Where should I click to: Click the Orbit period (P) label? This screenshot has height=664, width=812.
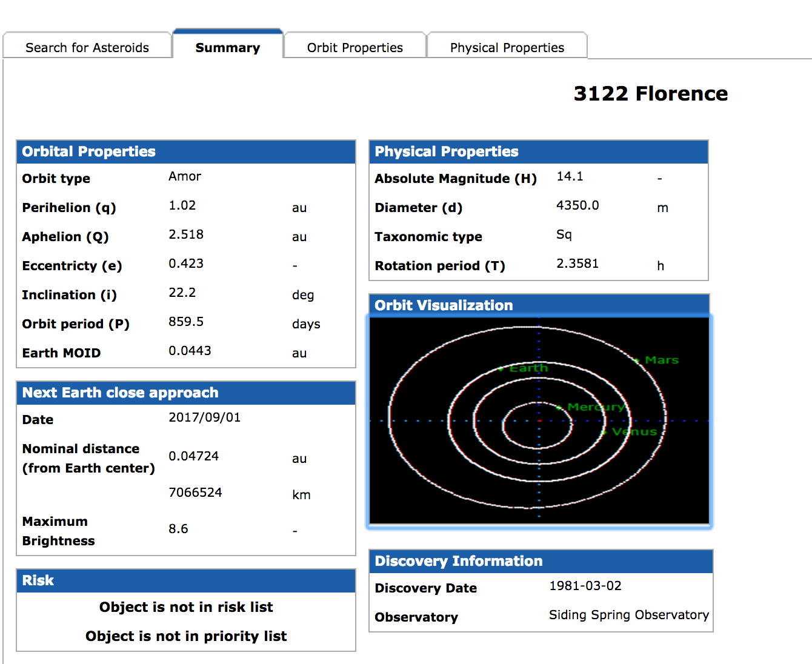(x=76, y=324)
